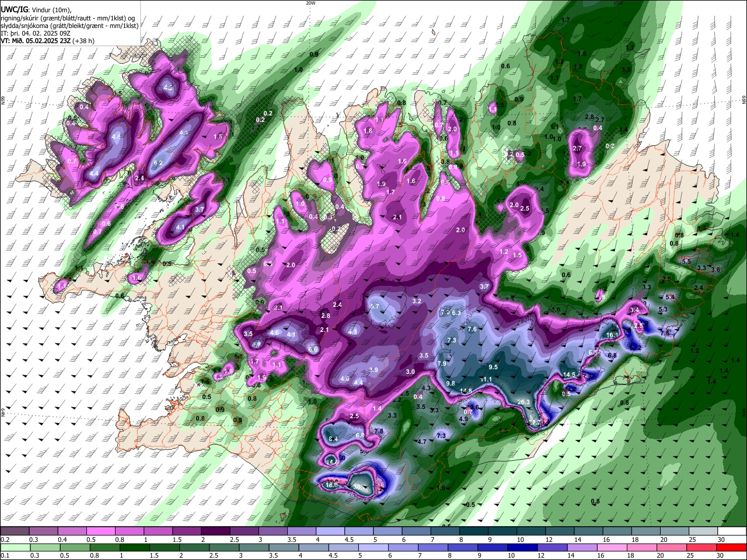Click the 'rigning/skúrir' legend description line
The height and width of the screenshot is (560, 747).
68,17
